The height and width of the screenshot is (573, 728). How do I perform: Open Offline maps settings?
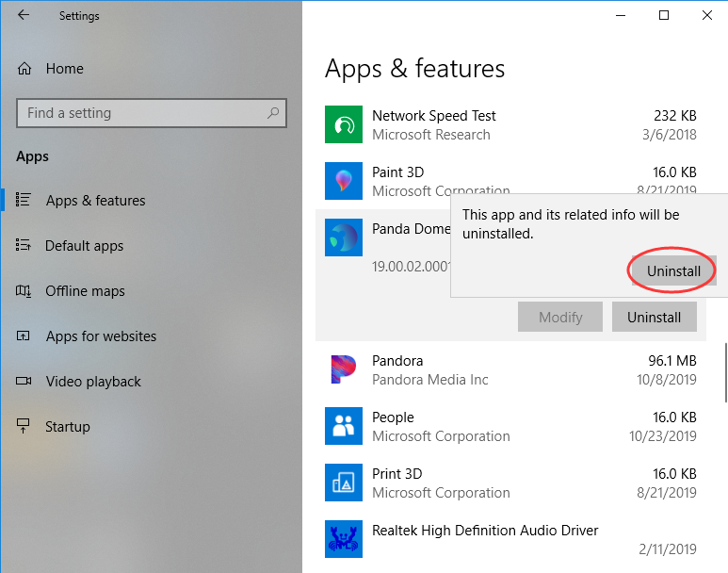[85, 291]
